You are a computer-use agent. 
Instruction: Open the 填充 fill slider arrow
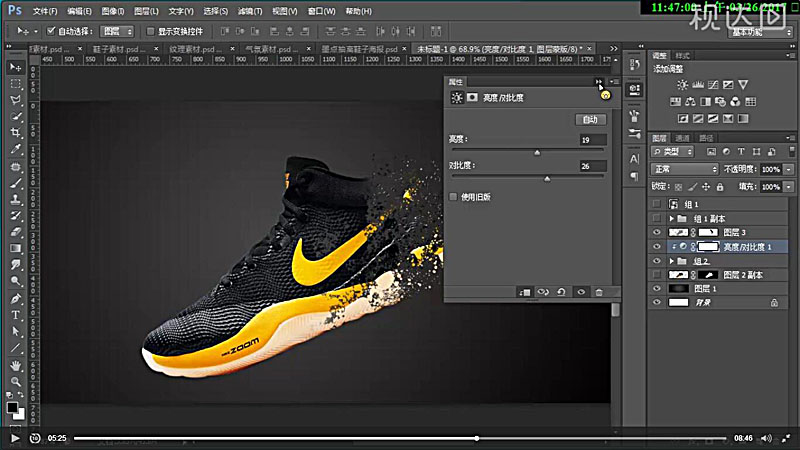click(789, 187)
